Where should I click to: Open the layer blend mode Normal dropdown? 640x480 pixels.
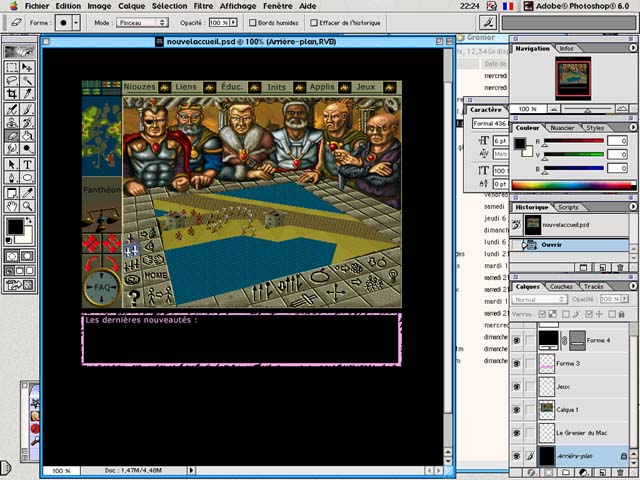pos(539,299)
